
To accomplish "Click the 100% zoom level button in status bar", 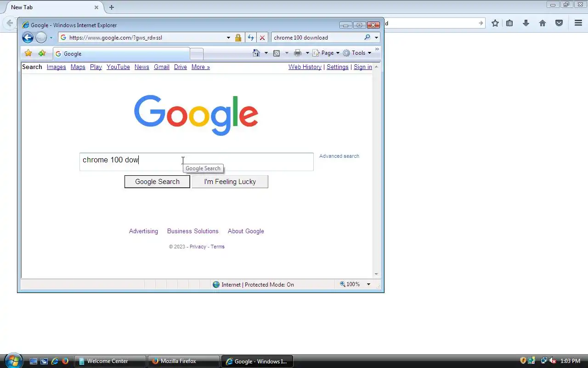I will (x=350, y=284).
